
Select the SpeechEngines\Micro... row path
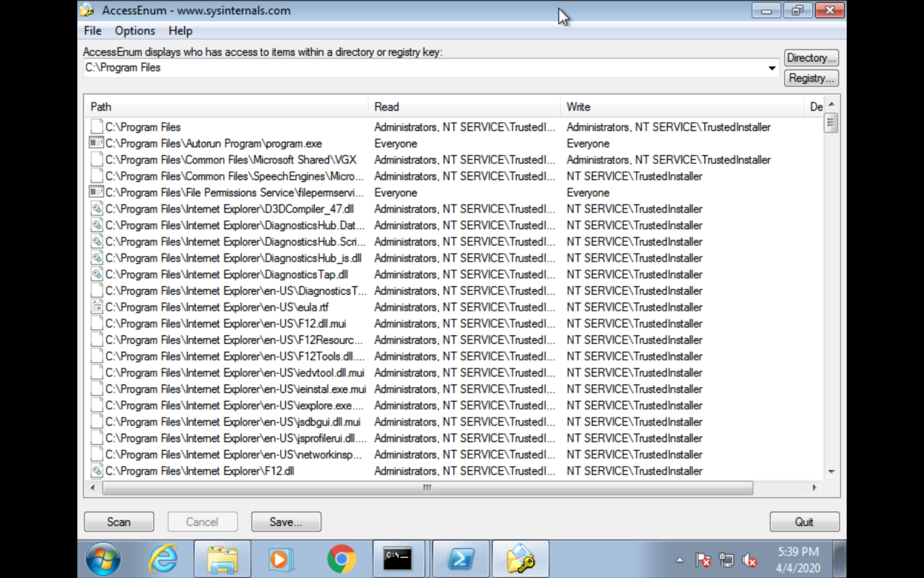coord(235,176)
